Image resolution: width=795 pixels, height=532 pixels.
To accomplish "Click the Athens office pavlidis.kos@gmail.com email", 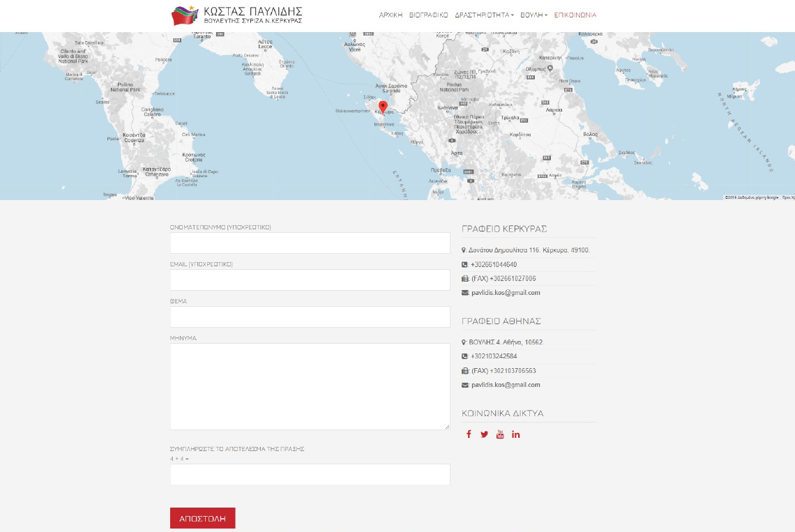I will (506, 385).
